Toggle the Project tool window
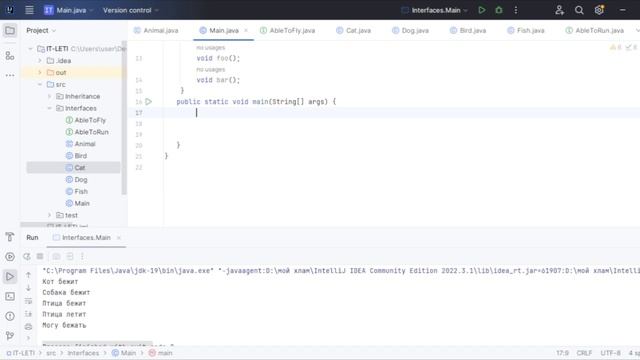This screenshot has width=640, height=360. (x=10, y=31)
